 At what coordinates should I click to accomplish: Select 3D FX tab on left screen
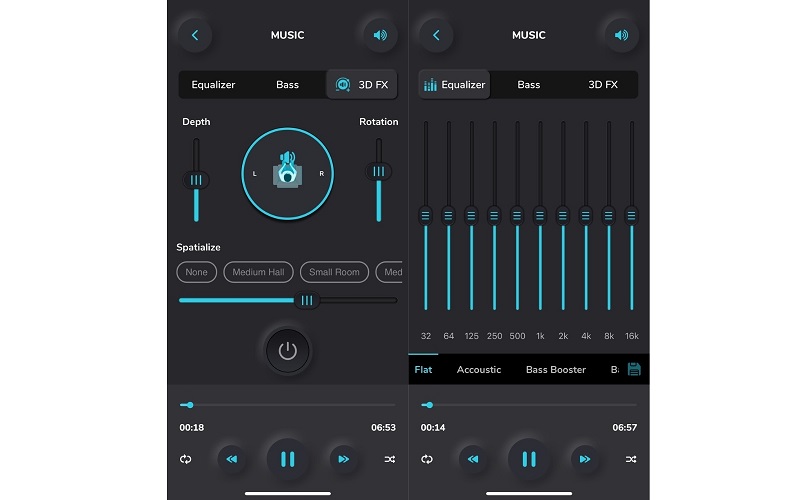point(362,84)
